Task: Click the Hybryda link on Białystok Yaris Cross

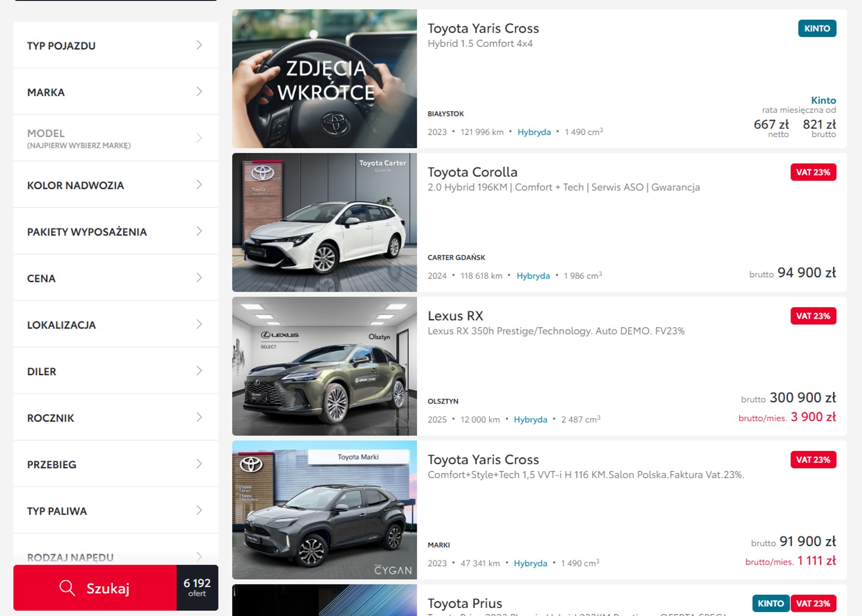Action: pyautogui.click(x=534, y=132)
